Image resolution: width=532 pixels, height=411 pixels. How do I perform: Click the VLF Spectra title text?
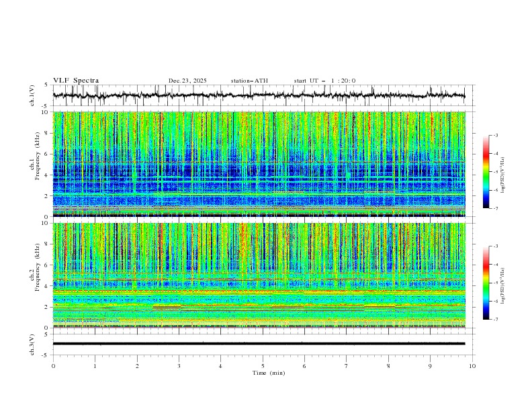[76, 81]
